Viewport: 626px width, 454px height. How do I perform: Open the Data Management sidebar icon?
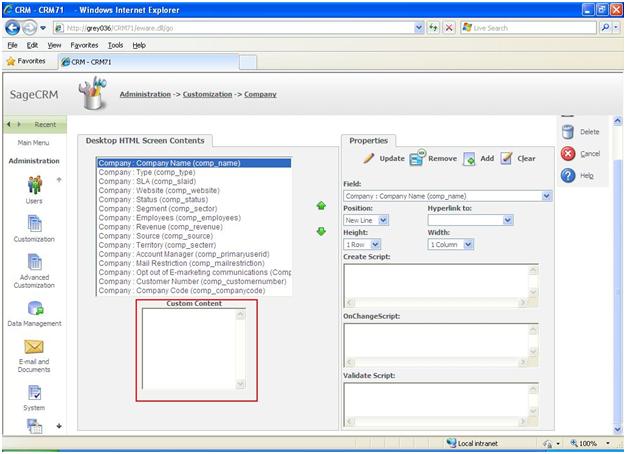[x=35, y=309]
